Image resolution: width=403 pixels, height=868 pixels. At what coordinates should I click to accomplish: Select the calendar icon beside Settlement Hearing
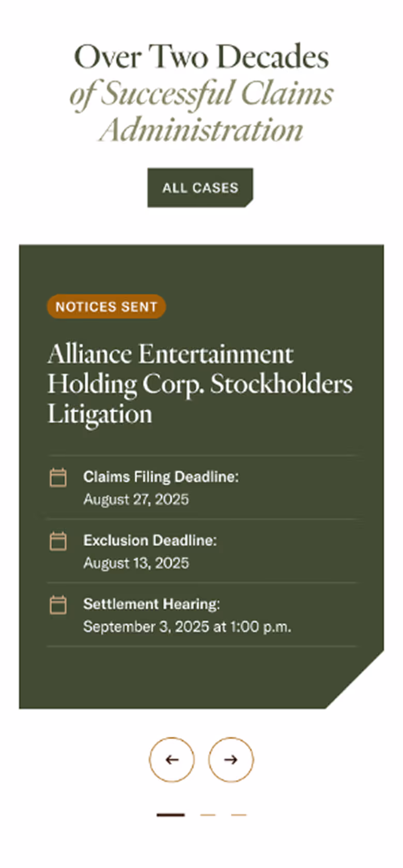[58, 605]
